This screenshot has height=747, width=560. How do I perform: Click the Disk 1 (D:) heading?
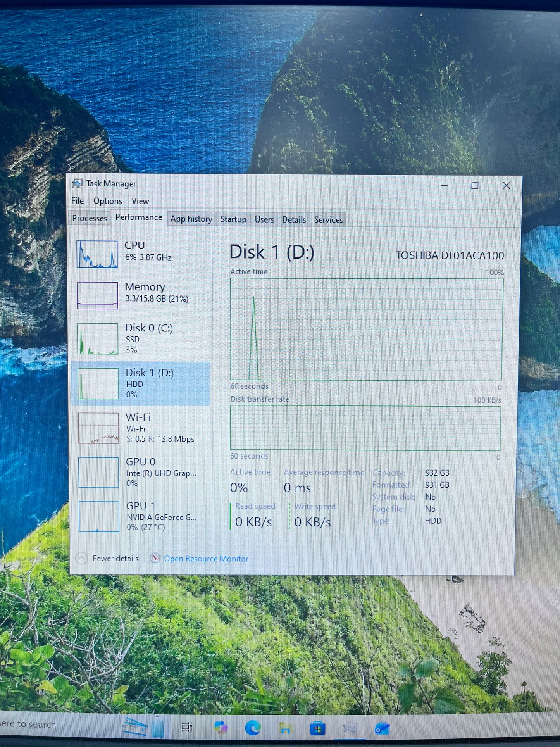[x=272, y=252]
